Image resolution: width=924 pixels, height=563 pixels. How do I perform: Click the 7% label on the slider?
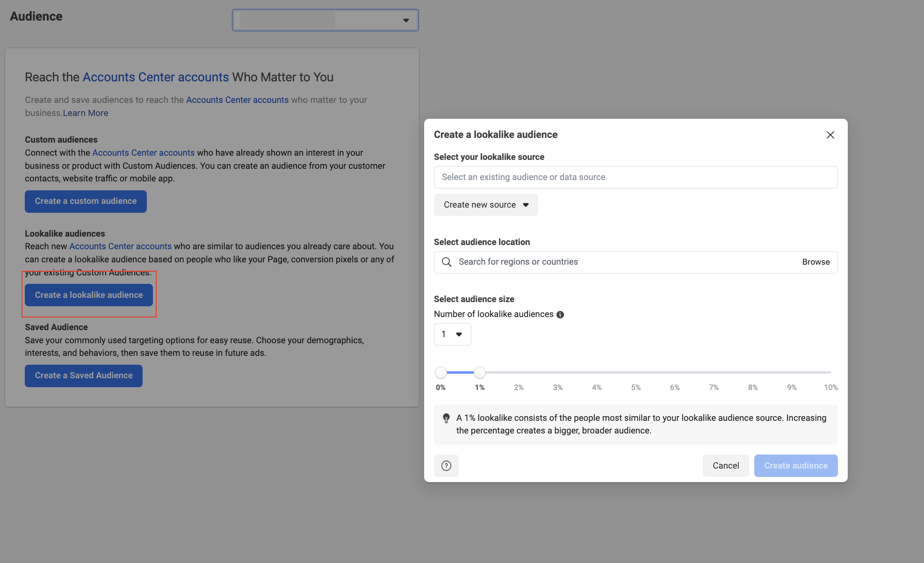714,388
